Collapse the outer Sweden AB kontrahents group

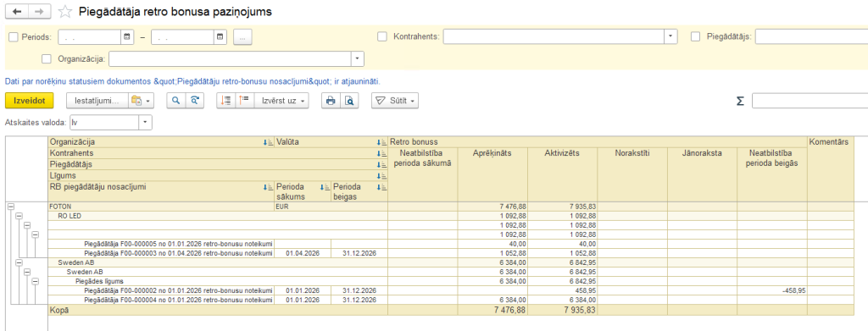pyautogui.click(x=19, y=262)
